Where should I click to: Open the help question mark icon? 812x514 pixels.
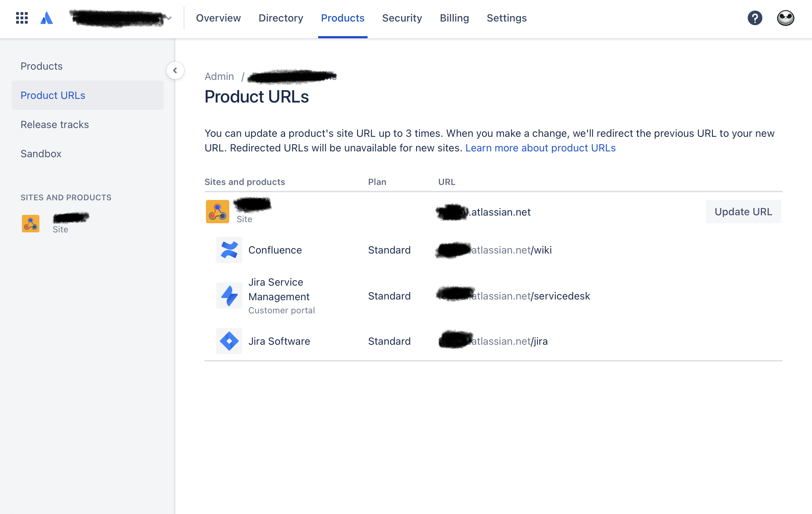755,18
